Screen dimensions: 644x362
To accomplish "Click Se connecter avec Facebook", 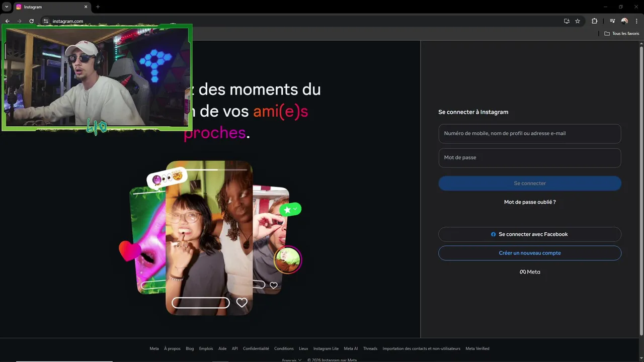I will click(x=530, y=234).
